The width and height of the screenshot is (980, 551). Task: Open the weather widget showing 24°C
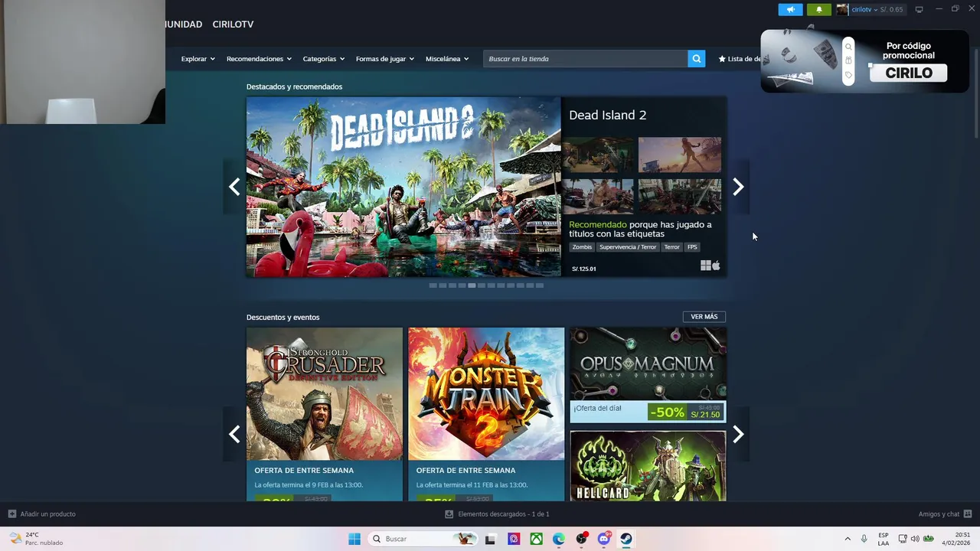[36, 539]
